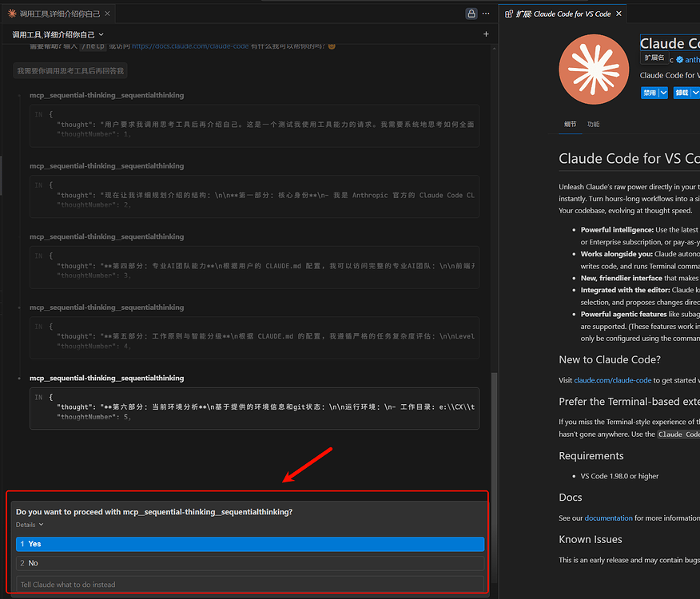
Task: Click the Known Issues heading
Action: click(591, 539)
